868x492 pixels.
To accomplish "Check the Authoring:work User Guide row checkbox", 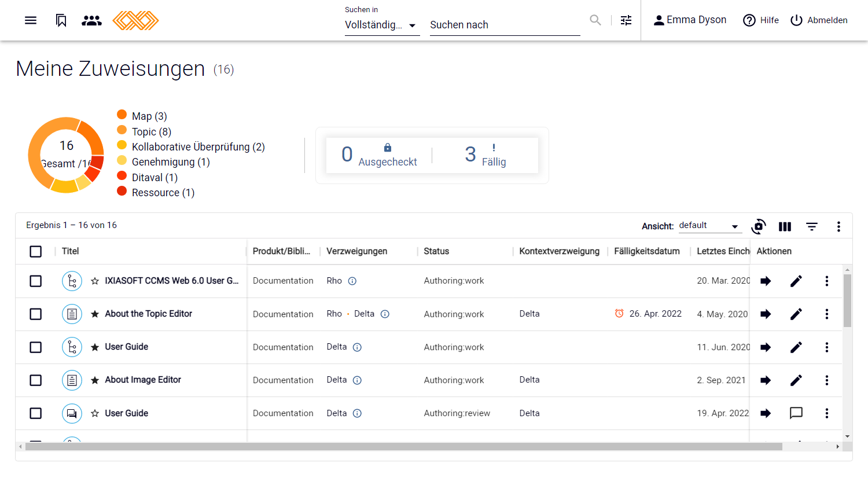I will click(x=36, y=347).
